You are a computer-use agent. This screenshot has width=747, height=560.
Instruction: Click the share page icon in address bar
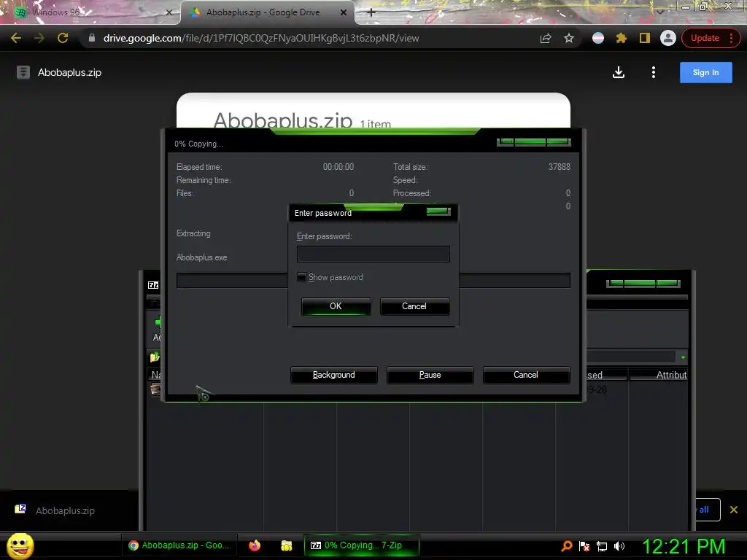pos(546,38)
